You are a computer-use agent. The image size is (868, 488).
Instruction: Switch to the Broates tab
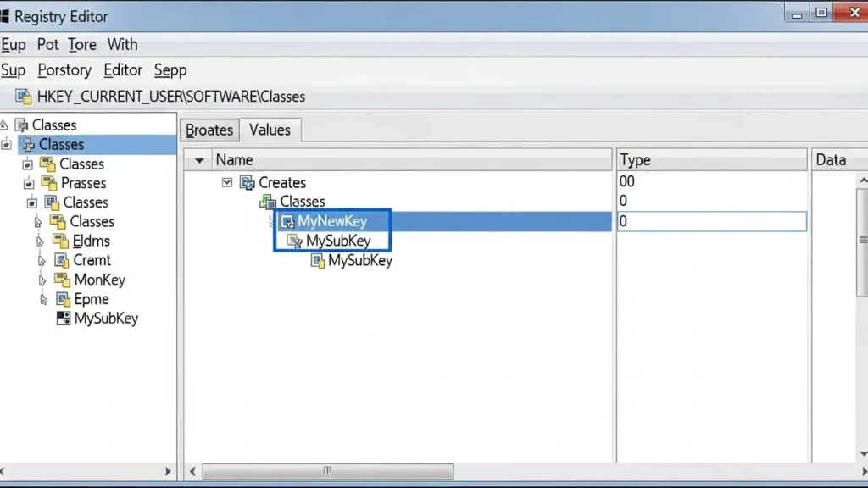(x=209, y=130)
